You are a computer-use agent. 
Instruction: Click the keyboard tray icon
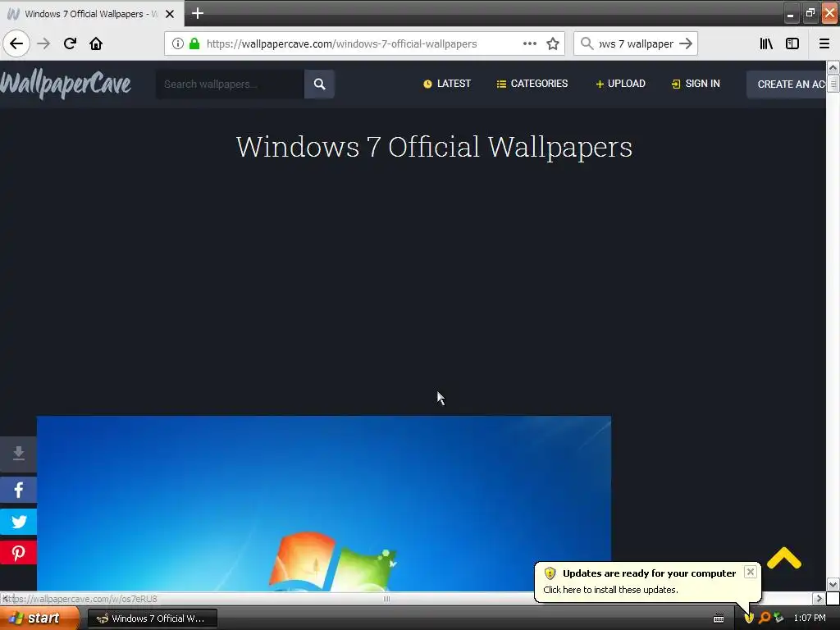(719, 619)
